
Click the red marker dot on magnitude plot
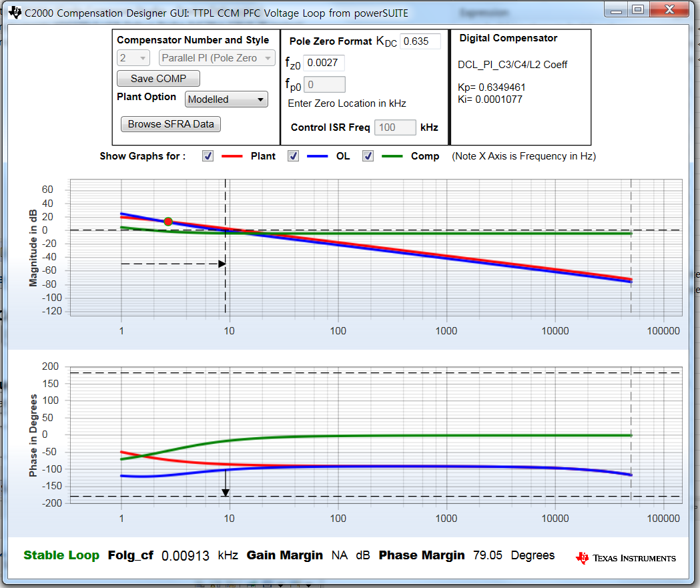point(168,222)
